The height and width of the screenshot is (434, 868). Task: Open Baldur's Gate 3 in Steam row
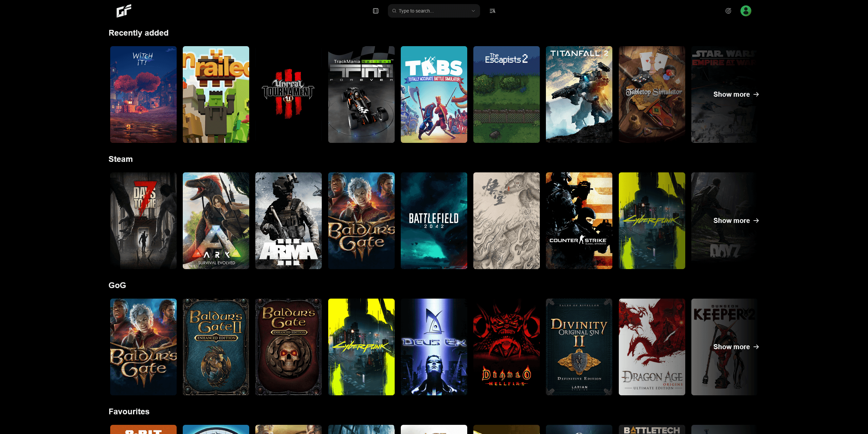tap(361, 221)
